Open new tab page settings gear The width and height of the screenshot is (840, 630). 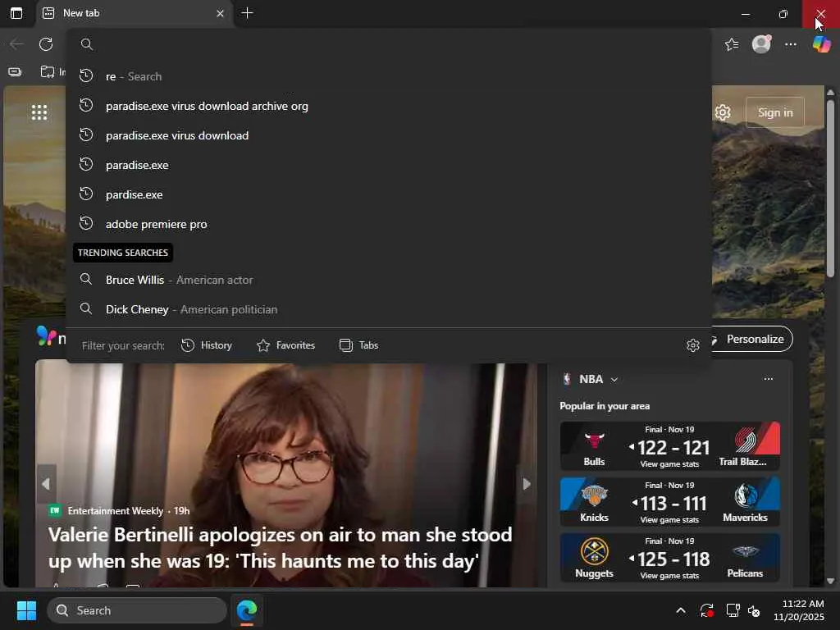tap(723, 112)
